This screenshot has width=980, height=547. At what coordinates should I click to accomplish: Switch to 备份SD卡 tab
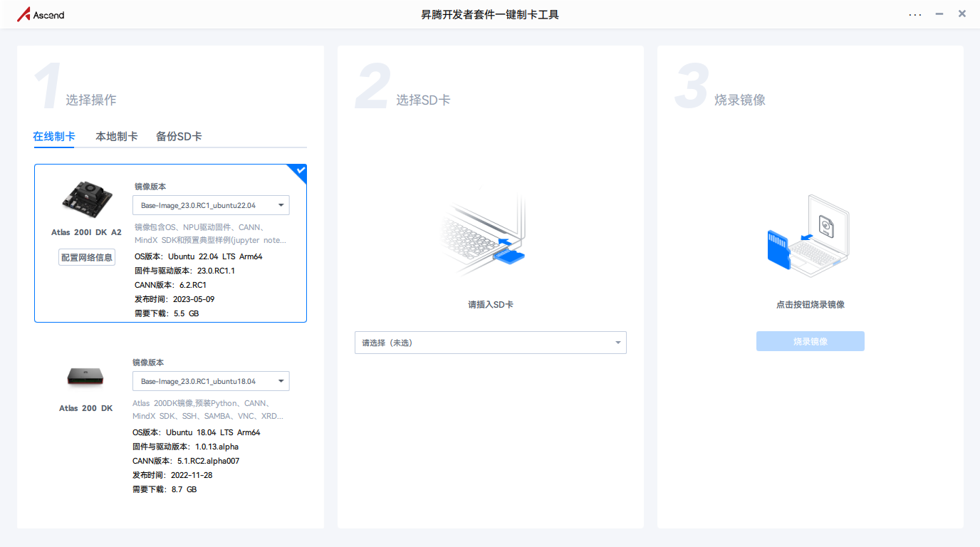coord(179,136)
